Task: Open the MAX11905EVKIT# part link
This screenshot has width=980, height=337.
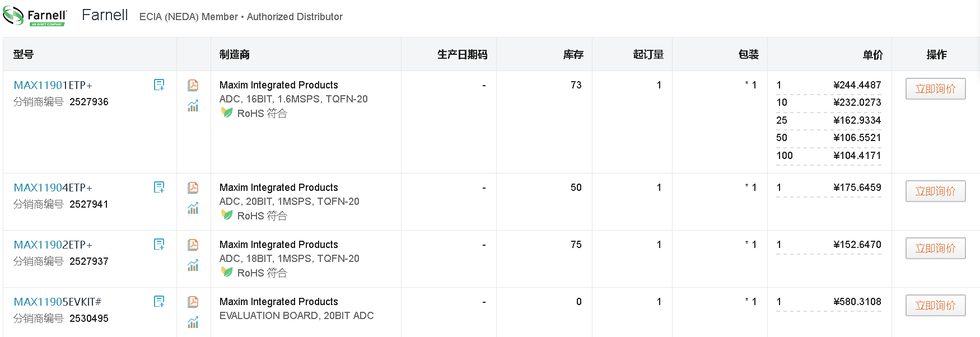Action: (58, 302)
